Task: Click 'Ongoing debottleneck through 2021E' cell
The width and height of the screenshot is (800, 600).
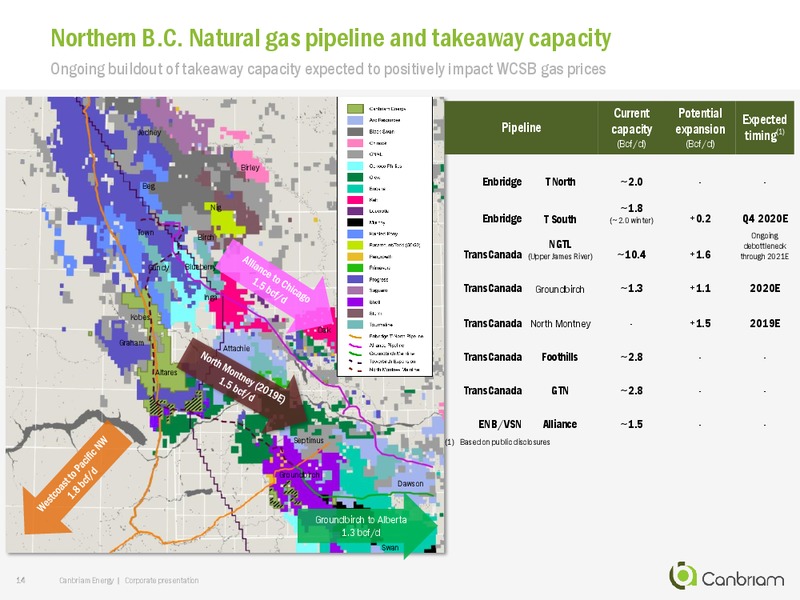Action: tap(765, 246)
